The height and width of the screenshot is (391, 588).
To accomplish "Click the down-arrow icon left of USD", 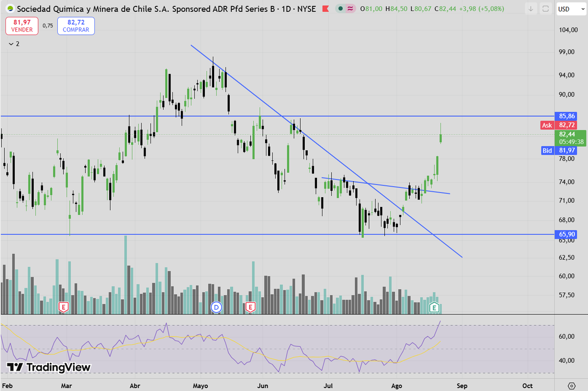I will (531, 9).
